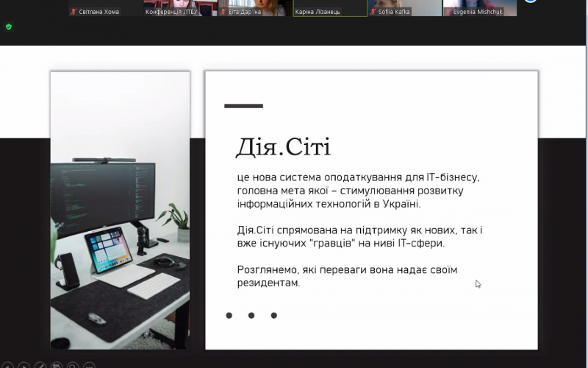Click text 'інформаційних технологій в Україні.'
588x368 pixels.
[329, 204]
